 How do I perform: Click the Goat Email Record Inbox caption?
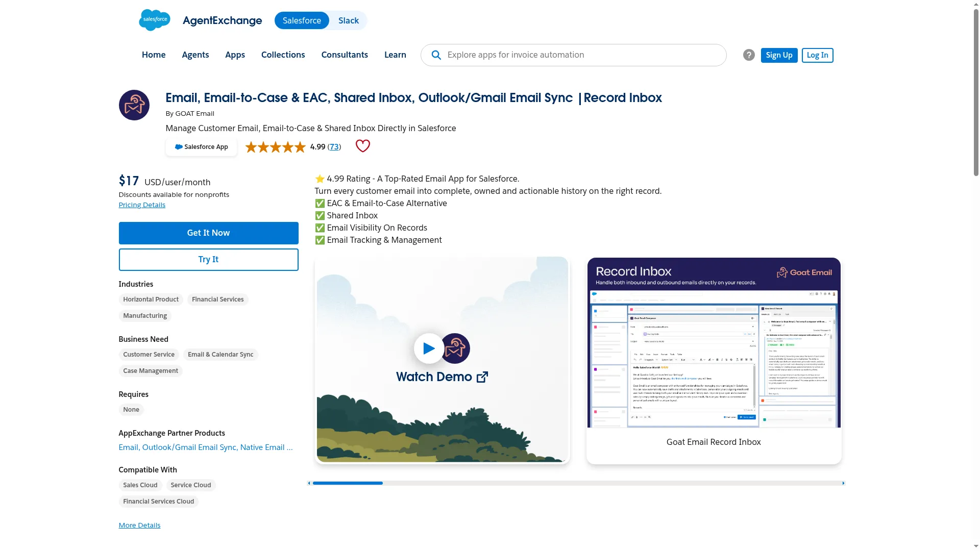714,442
